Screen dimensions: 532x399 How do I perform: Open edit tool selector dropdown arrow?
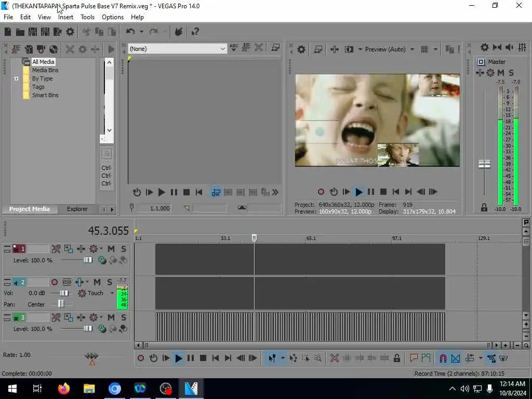[x=283, y=358]
